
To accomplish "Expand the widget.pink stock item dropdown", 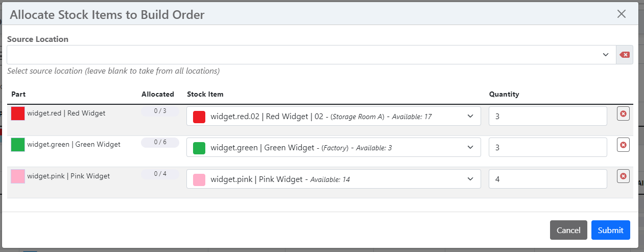I will [333, 179].
